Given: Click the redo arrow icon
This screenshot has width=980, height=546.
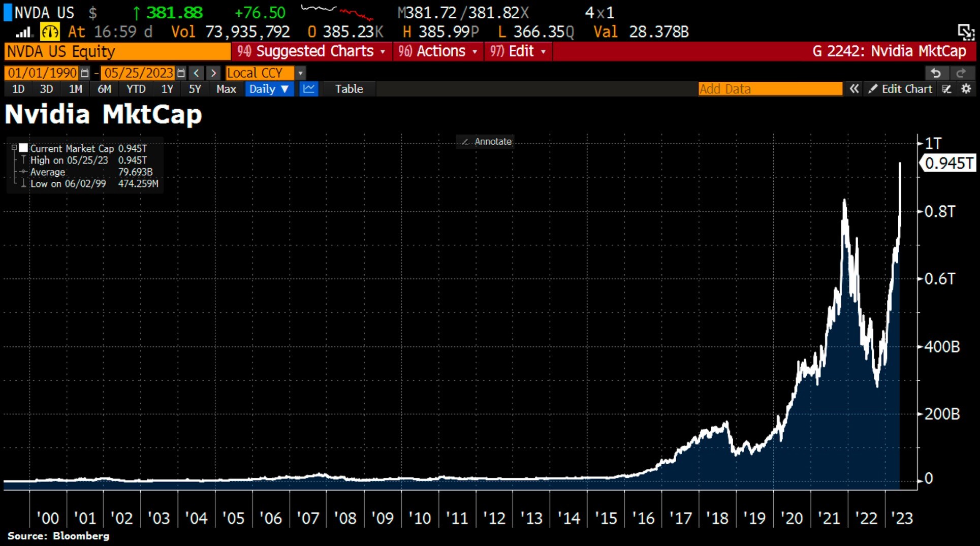Looking at the screenshot, I should 961,73.
